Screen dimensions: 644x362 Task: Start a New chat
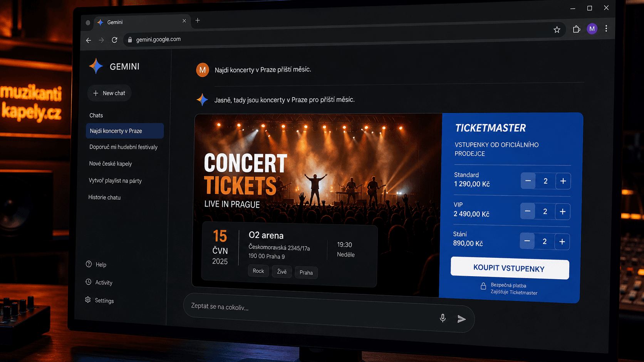109,93
